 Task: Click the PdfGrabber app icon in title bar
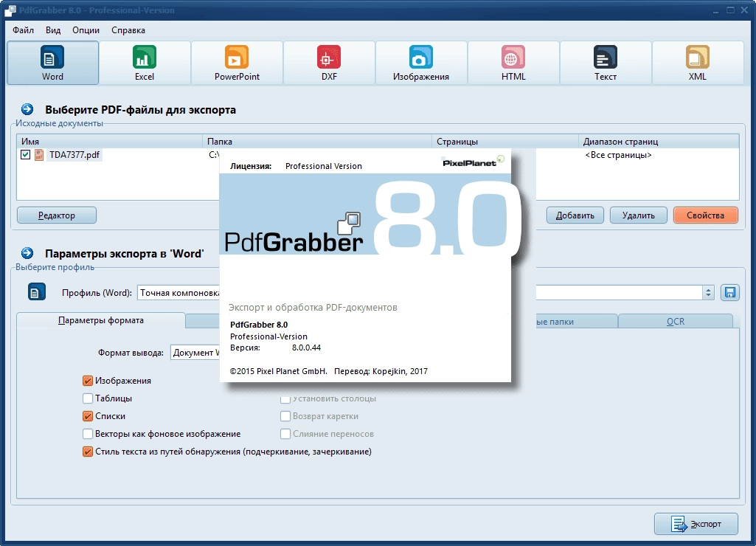(x=10, y=10)
